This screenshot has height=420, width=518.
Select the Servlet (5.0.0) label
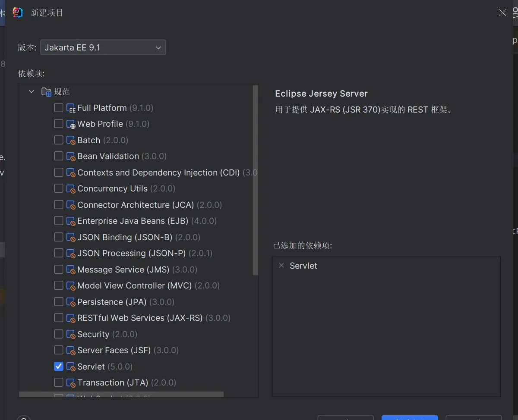(x=105, y=367)
